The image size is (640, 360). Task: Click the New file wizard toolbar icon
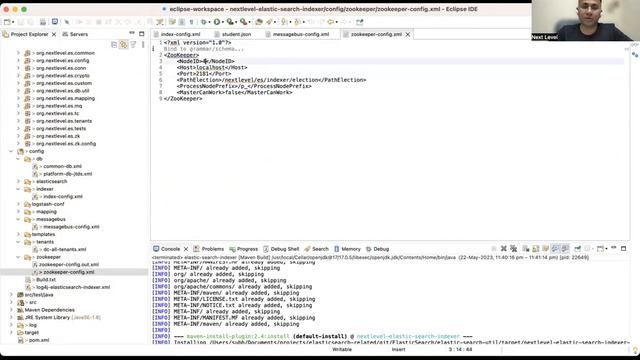tap(7, 22)
